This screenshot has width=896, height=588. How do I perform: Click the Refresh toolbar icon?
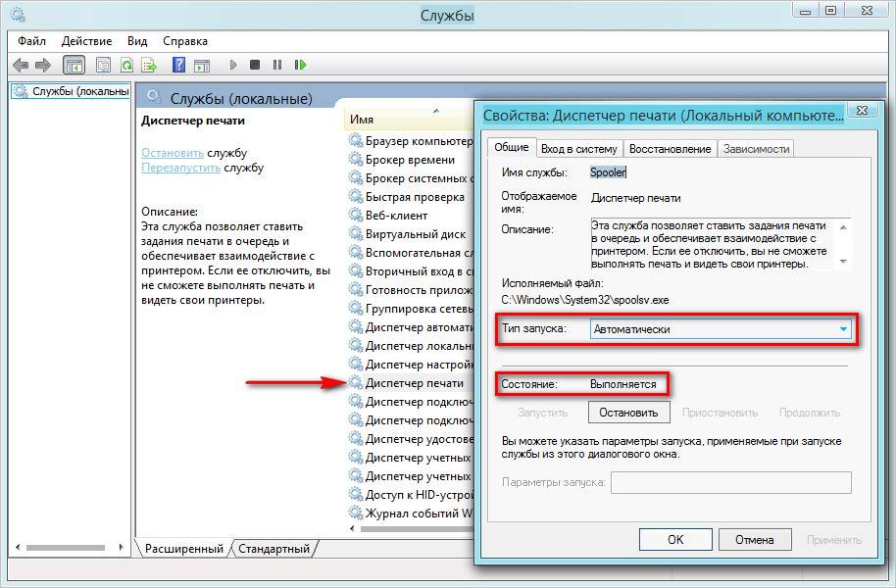click(126, 66)
